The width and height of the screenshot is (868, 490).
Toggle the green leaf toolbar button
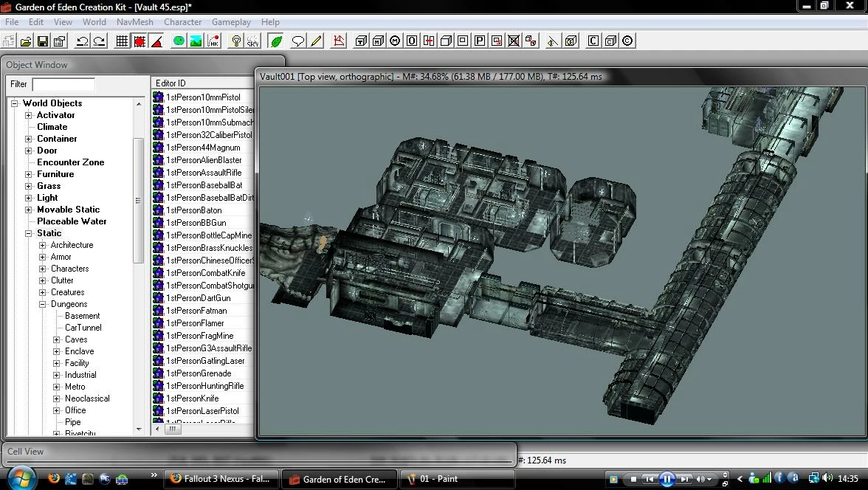click(276, 41)
